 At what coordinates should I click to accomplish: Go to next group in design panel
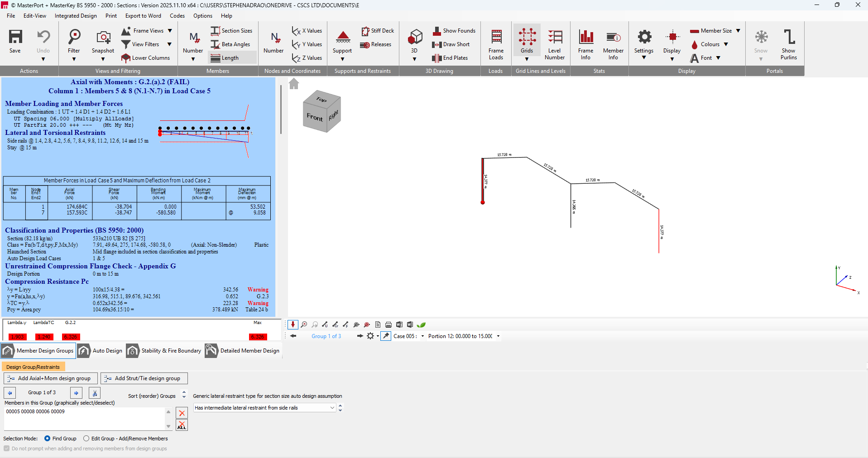coord(77,393)
